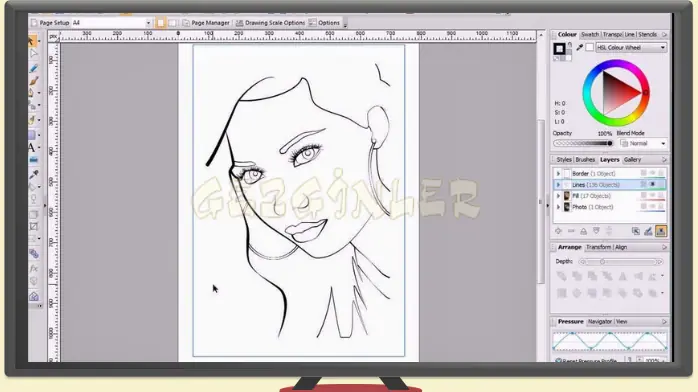Switch to the Styles tab
This screenshot has height=392, width=698.
click(564, 159)
